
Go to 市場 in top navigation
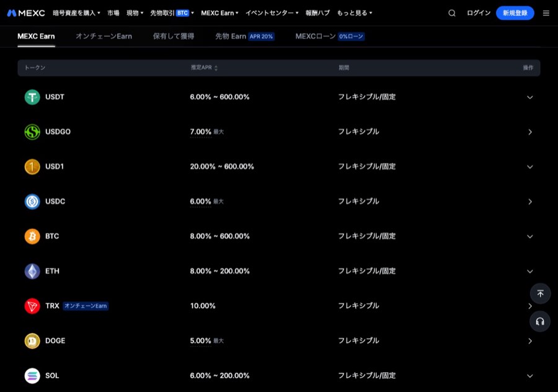[x=113, y=13]
